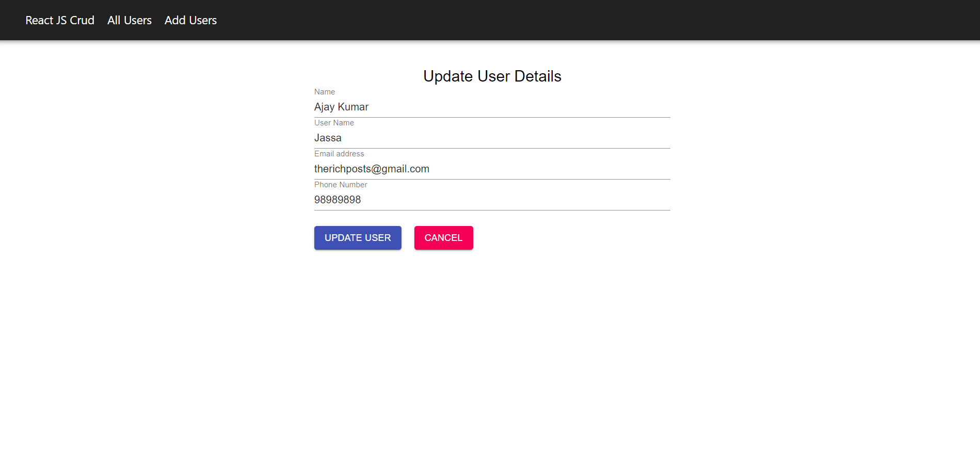
Task: Click the React JS Crud brand link
Action: tap(60, 20)
